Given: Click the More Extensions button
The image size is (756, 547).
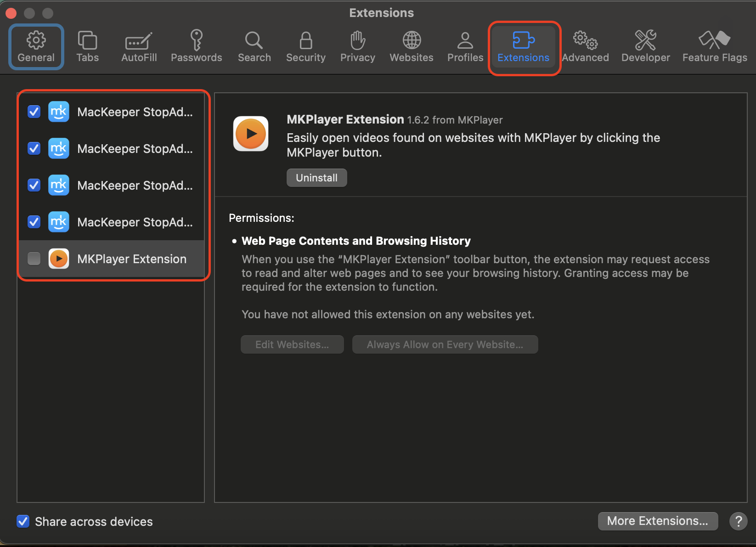Looking at the screenshot, I should point(658,521).
